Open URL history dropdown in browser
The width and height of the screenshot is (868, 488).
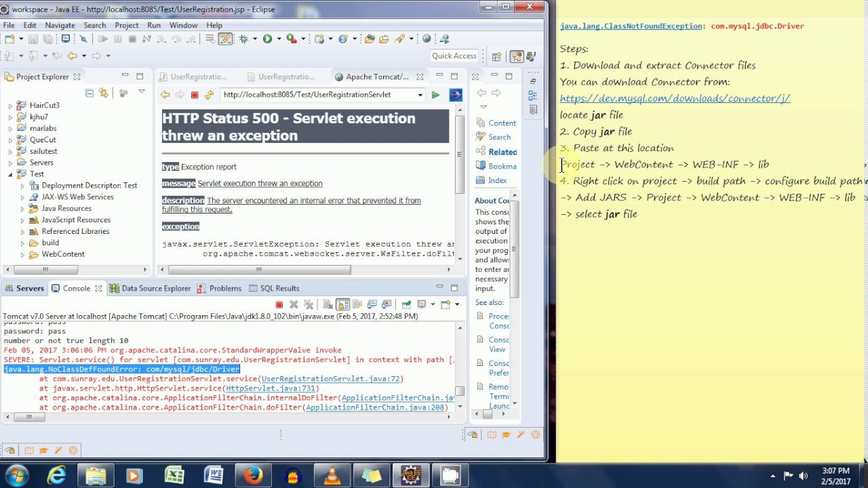pyautogui.click(x=420, y=95)
